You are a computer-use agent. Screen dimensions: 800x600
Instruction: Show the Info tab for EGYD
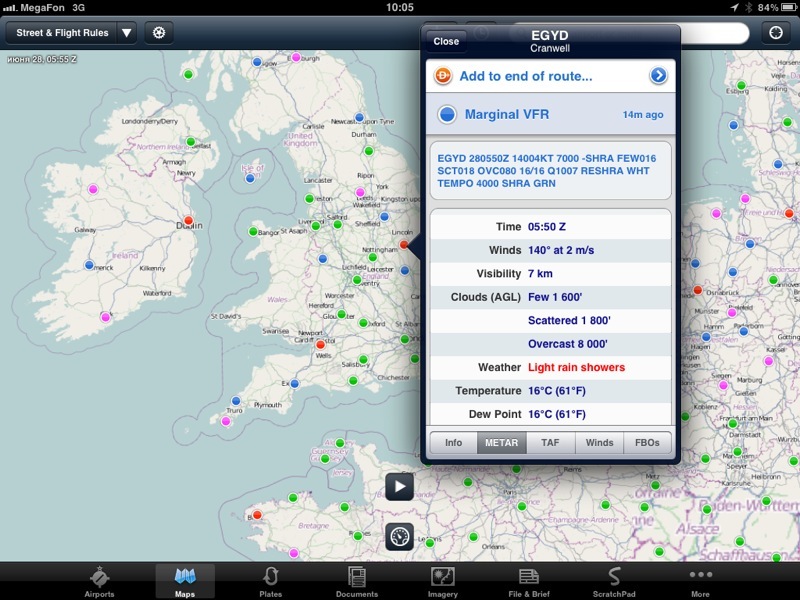pos(453,442)
